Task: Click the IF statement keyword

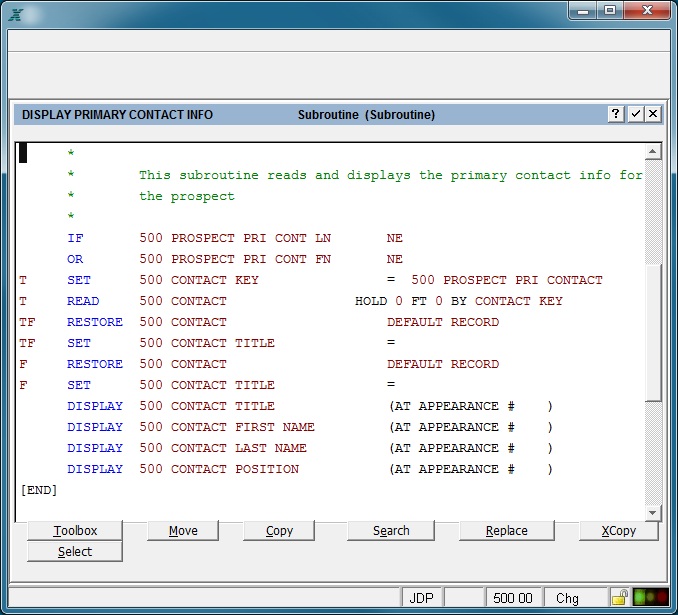Action: tap(75, 238)
